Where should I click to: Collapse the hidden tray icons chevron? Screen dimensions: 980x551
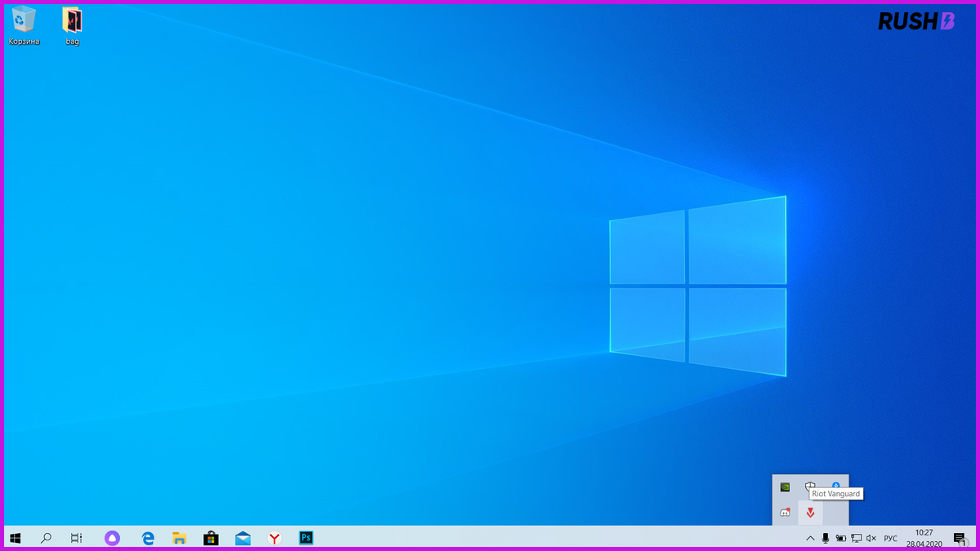tap(810, 538)
